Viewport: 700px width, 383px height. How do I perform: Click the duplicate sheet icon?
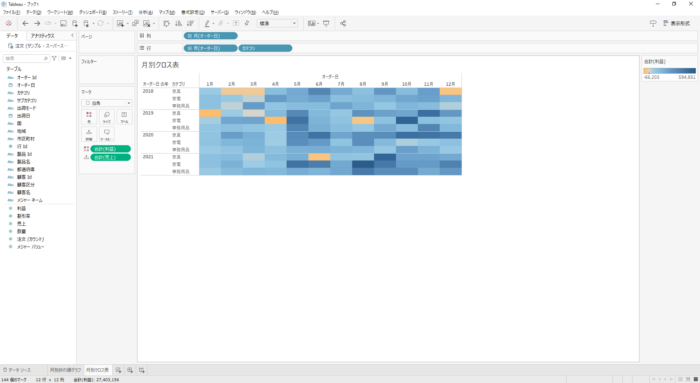[135, 23]
